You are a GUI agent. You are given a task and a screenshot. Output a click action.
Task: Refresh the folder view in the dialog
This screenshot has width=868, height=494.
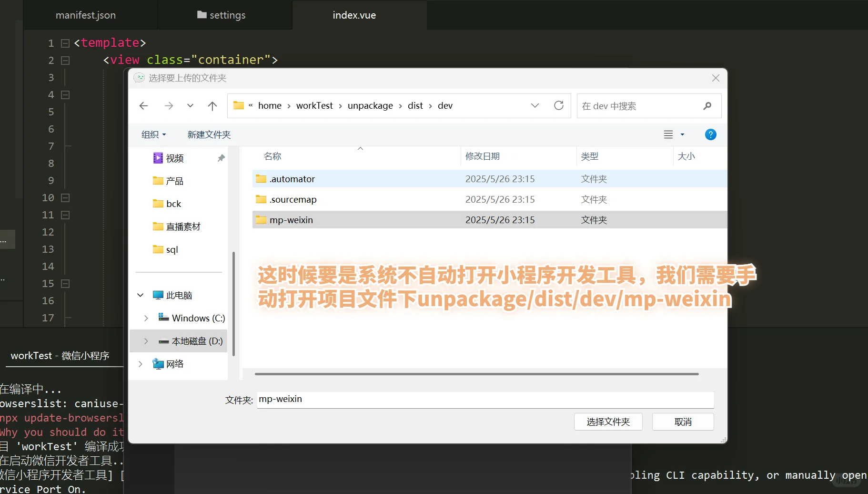click(558, 105)
